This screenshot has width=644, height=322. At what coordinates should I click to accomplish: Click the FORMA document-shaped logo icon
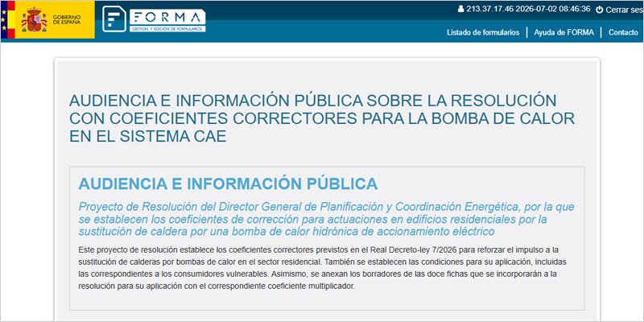(114, 19)
